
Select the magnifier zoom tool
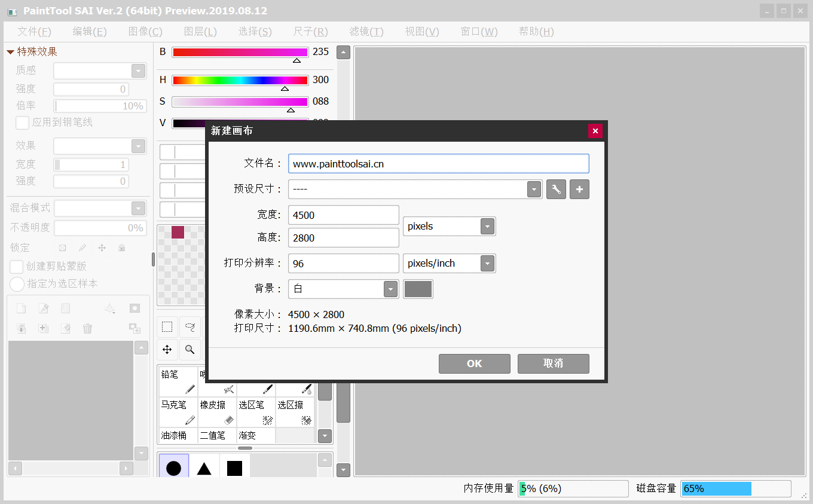[190, 350]
